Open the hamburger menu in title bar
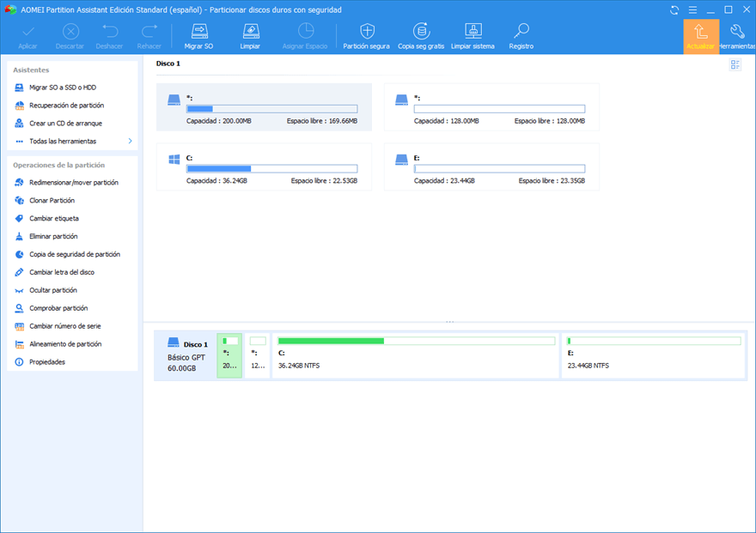Viewport: 756px width, 533px height. click(692, 10)
